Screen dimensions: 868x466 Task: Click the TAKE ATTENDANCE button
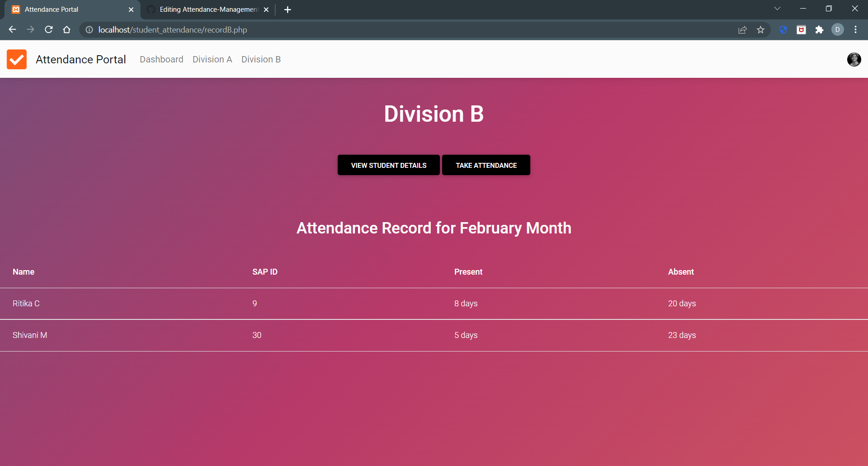coord(486,165)
